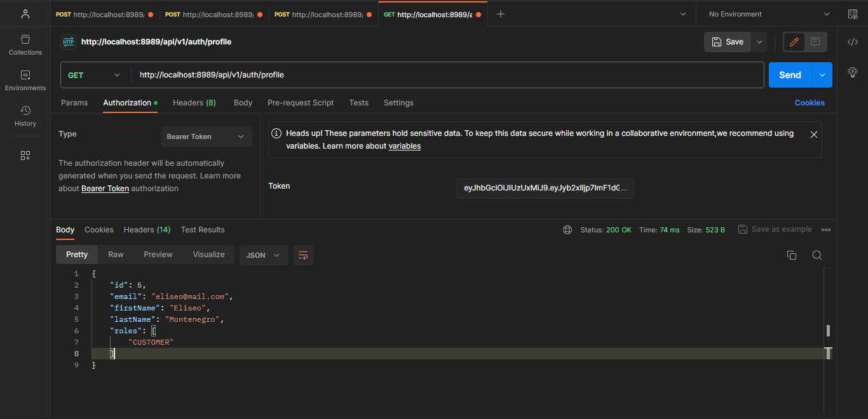
Task: Open the GET method dropdown
Action: click(x=94, y=75)
